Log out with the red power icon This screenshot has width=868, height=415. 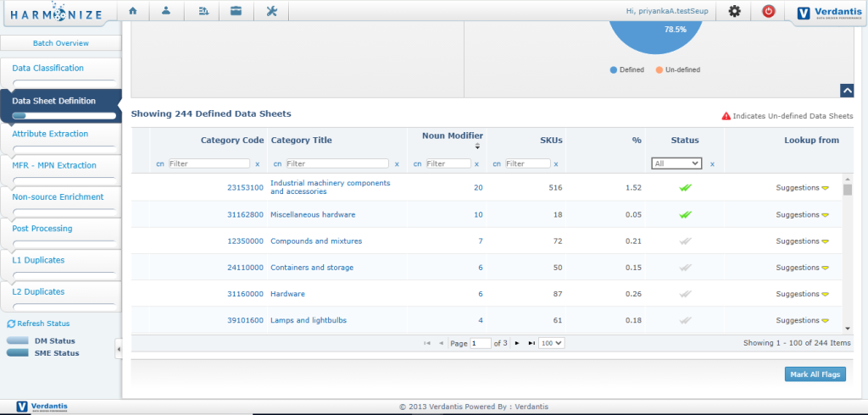768,11
